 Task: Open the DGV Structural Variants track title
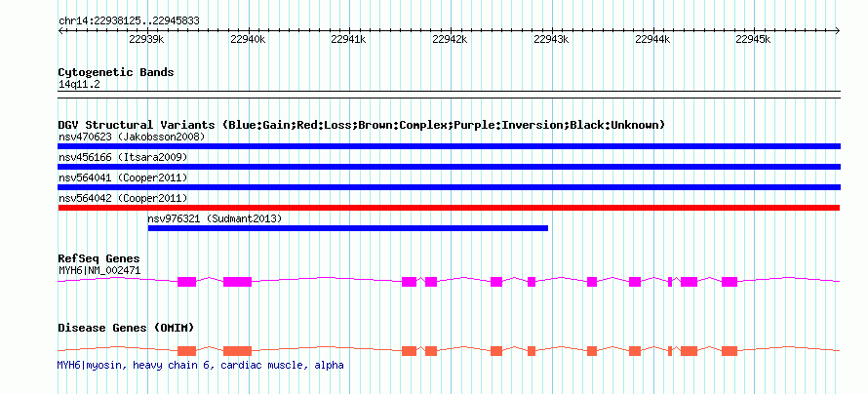click(x=362, y=125)
